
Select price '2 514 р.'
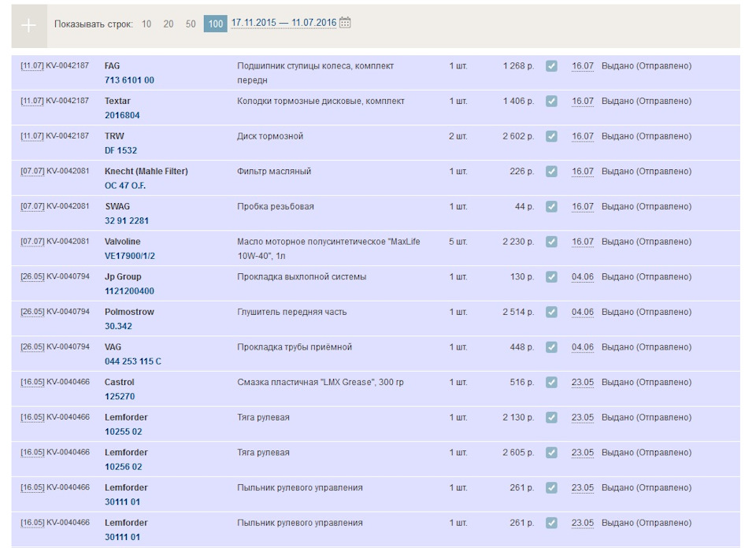(518, 313)
